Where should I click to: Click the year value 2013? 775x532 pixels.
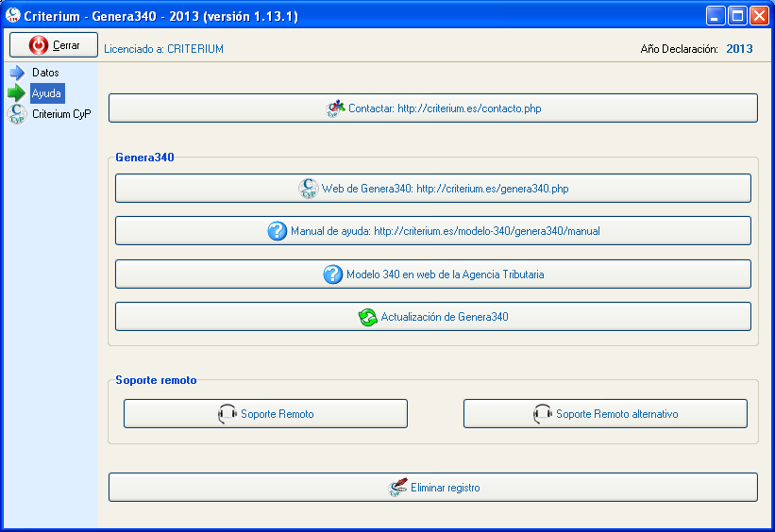click(739, 49)
